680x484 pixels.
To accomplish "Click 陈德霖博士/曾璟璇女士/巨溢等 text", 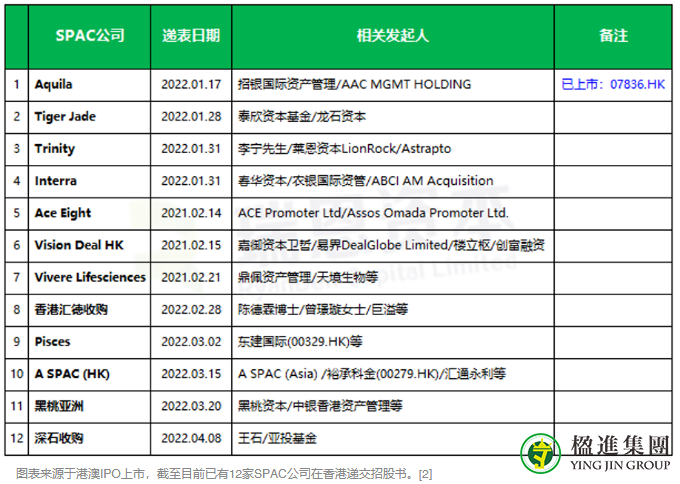I will tap(323, 309).
